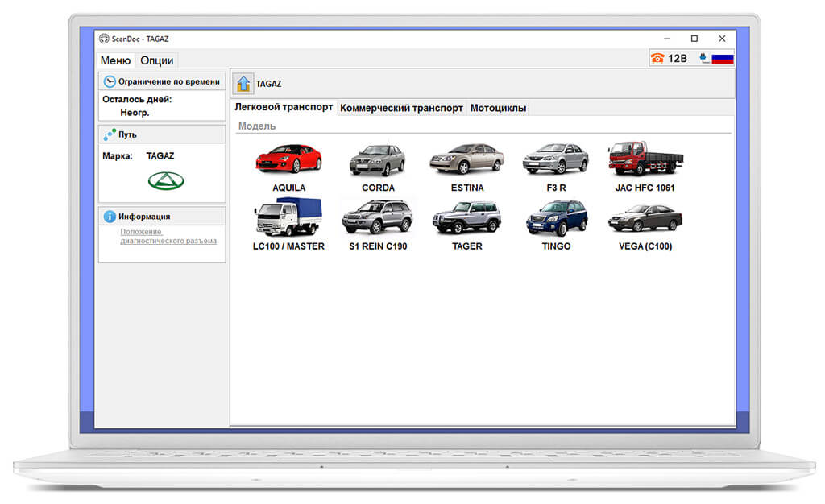Click the clock icon in time limit panel
This screenshot has height=504, width=825.
pyautogui.click(x=110, y=81)
